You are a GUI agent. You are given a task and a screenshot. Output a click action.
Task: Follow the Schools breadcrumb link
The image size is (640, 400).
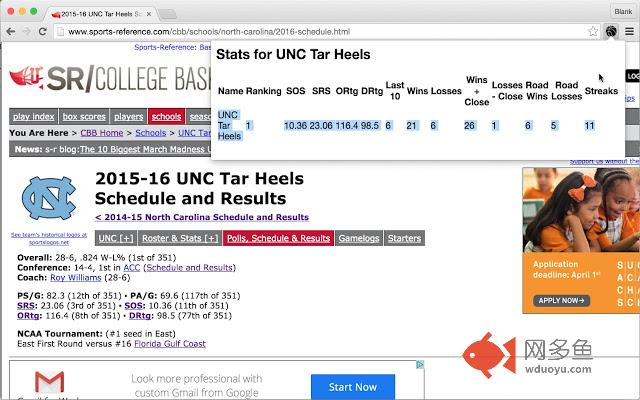point(151,133)
